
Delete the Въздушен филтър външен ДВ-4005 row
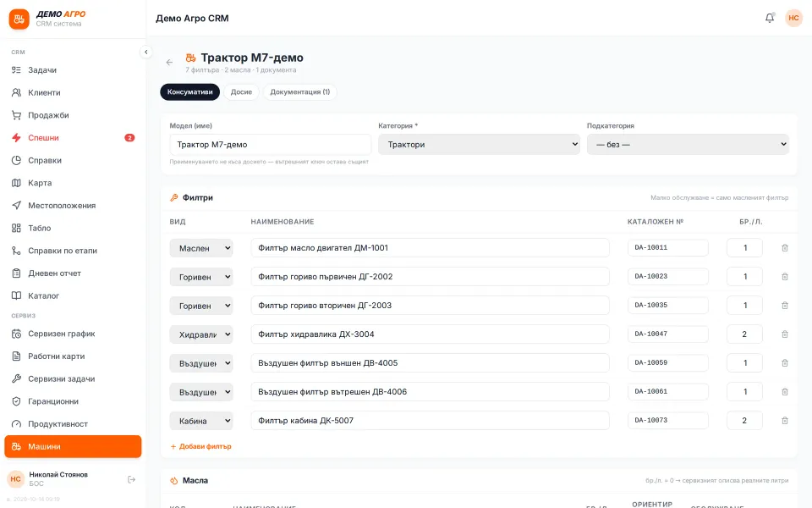click(x=785, y=363)
